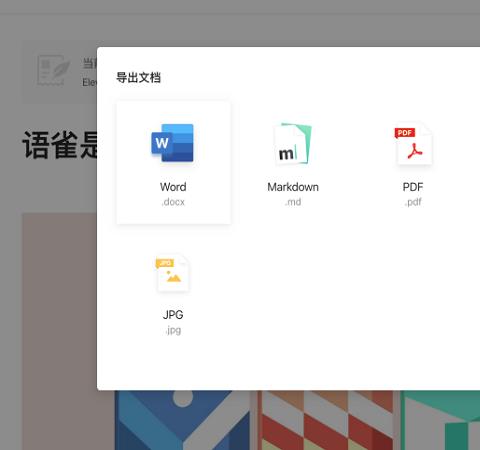Click the green geometric thumbnail behind dialog
This screenshot has width=480, height=450.
(440, 420)
